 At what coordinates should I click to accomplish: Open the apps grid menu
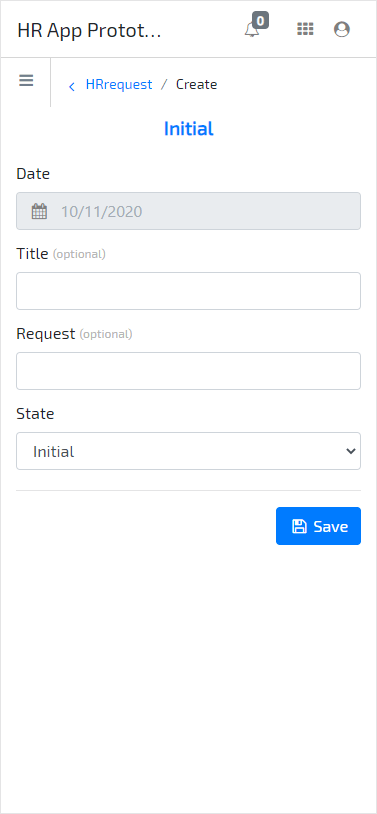[305, 29]
